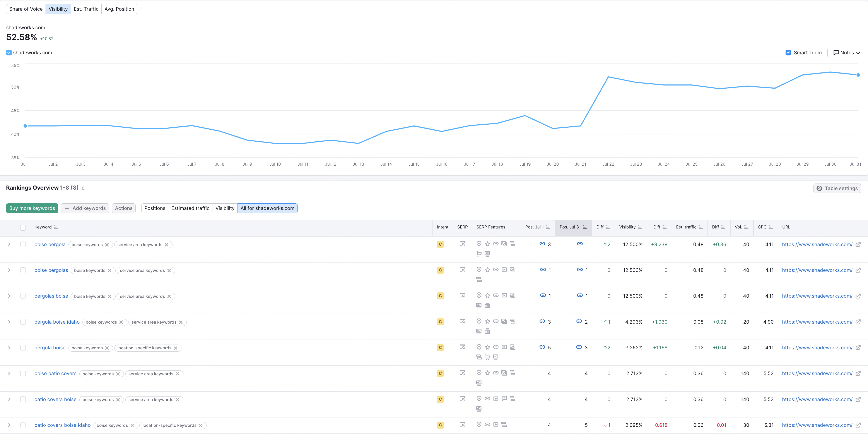Open Table settings
The height and width of the screenshot is (436, 868).
click(x=837, y=189)
